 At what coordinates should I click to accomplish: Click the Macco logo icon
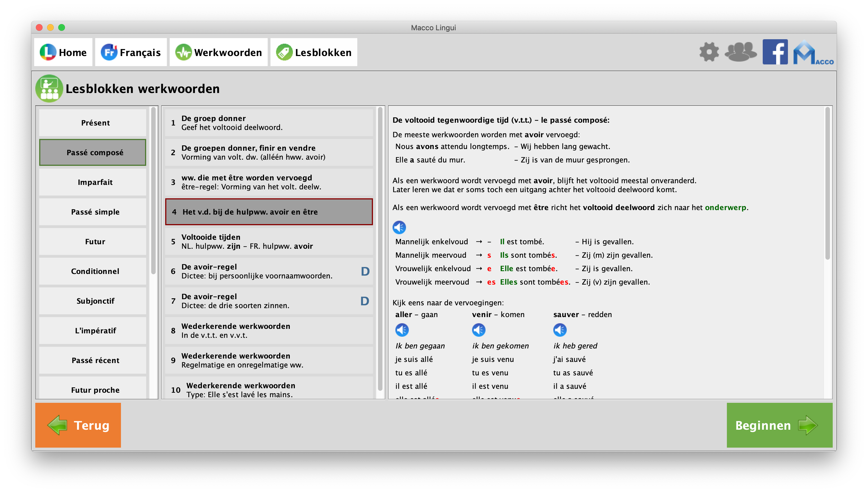point(812,52)
